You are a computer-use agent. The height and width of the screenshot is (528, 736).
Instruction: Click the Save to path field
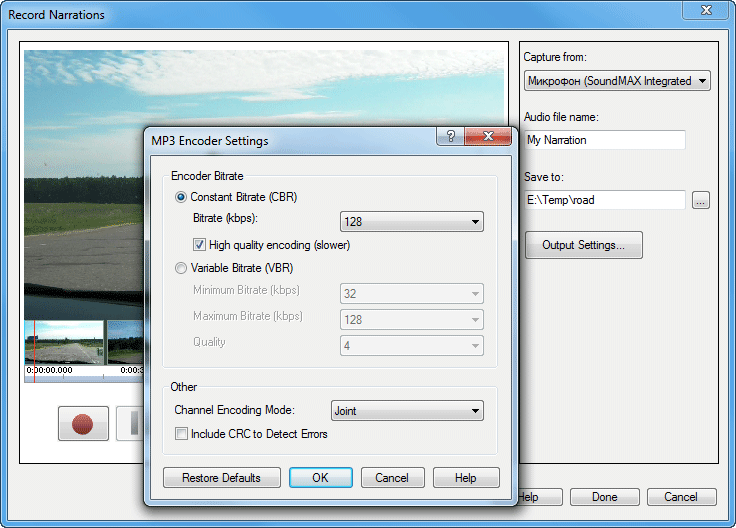(x=605, y=200)
